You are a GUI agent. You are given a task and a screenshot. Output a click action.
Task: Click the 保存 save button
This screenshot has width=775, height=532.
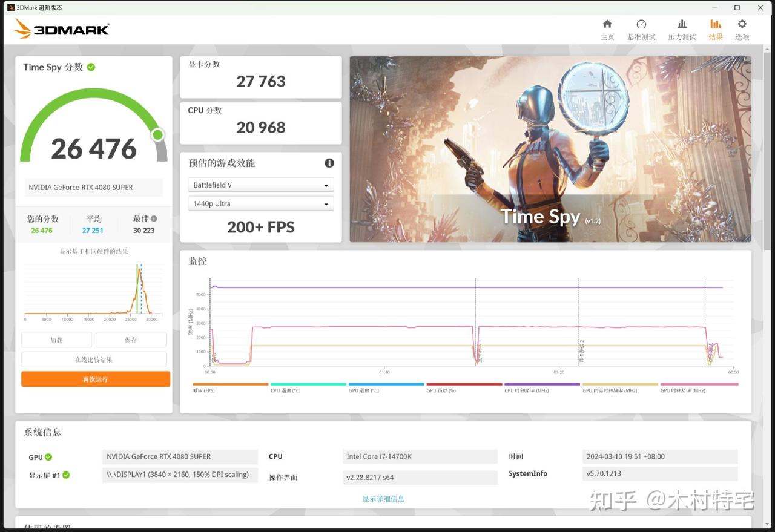pyautogui.click(x=131, y=340)
